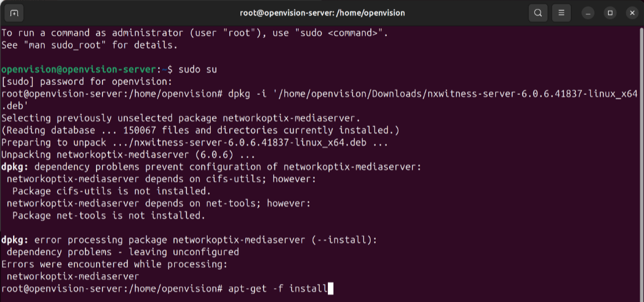The height and width of the screenshot is (302, 644).
Task: Click the 'depends on net-tools; however:' line
Action: click(x=159, y=203)
